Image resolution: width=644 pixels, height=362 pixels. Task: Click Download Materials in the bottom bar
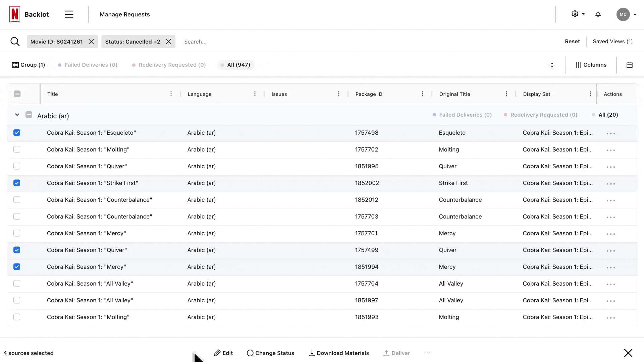tap(339, 353)
